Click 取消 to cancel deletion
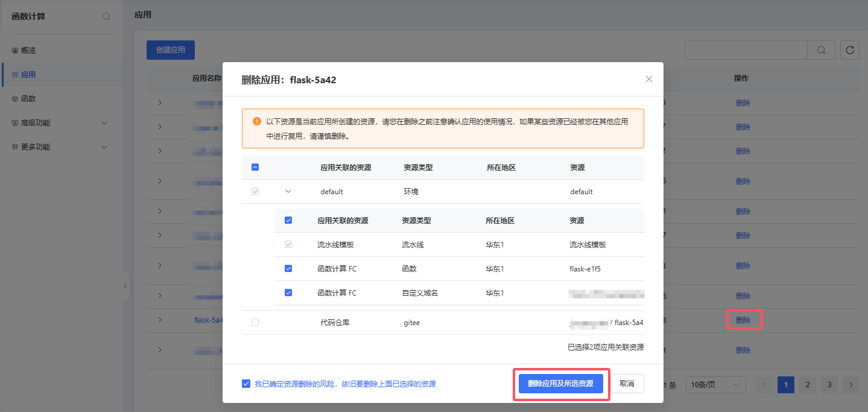868x412 pixels. pos(627,384)
